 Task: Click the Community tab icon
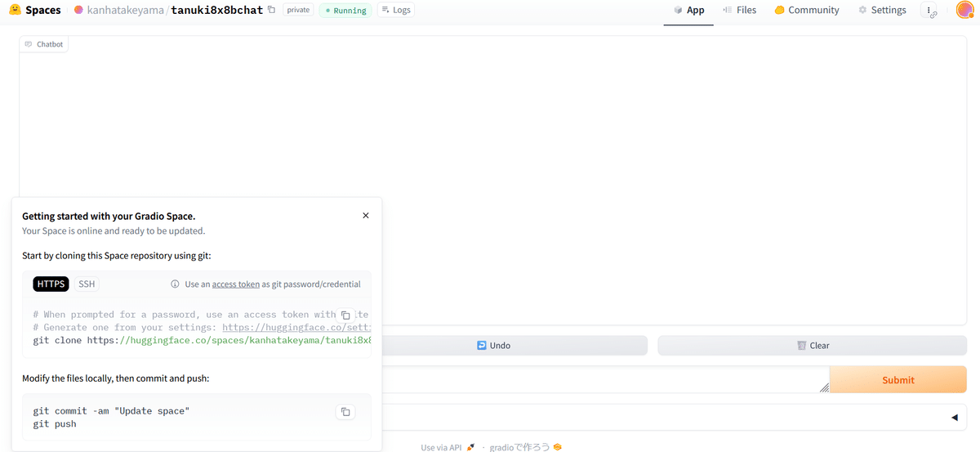(779, 11)
